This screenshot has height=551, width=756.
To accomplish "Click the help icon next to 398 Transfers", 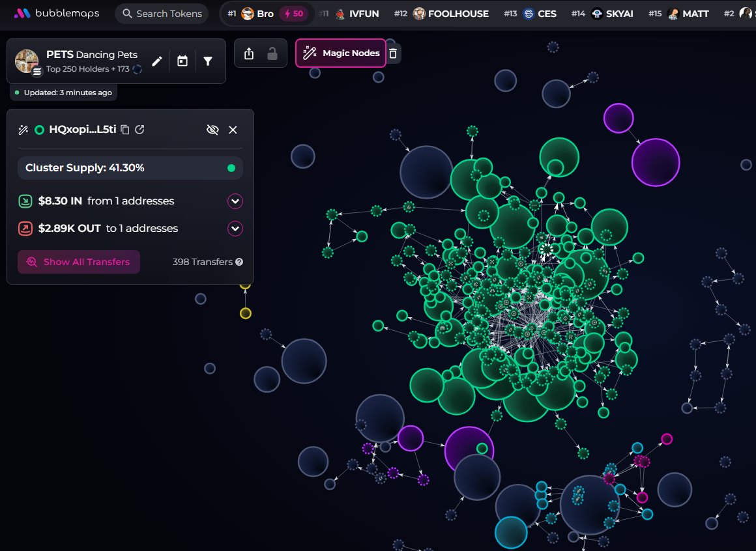I will (239, 262).
